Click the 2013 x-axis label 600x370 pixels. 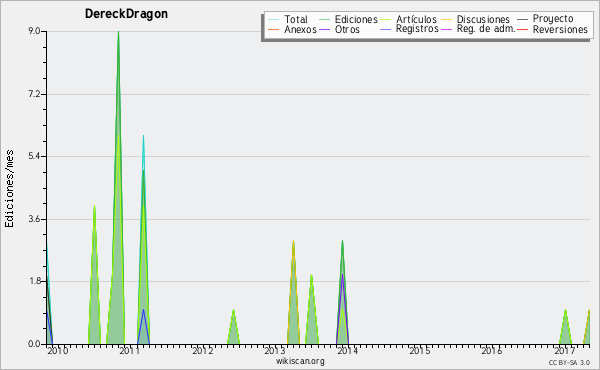275,351
